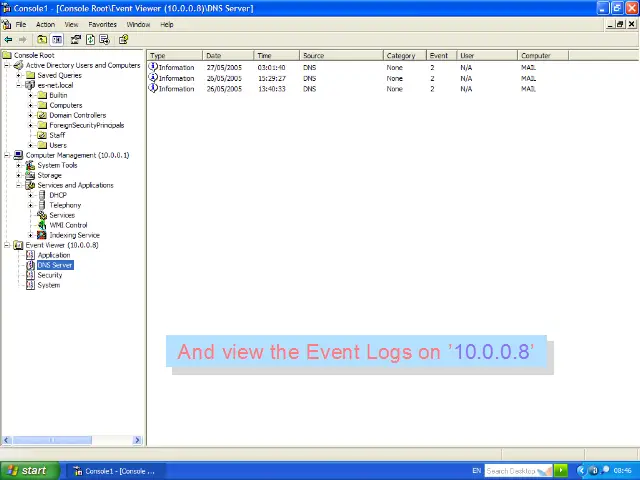Click the Help toolbar icon
The width and height of the screenshot is (640, 480).
click(x=123, y=40)
